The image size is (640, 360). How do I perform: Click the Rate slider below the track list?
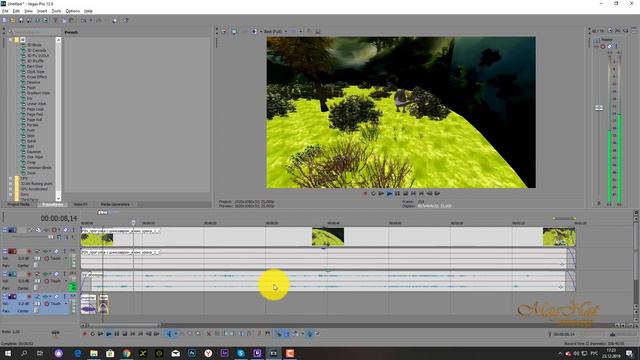coord(56,332)
